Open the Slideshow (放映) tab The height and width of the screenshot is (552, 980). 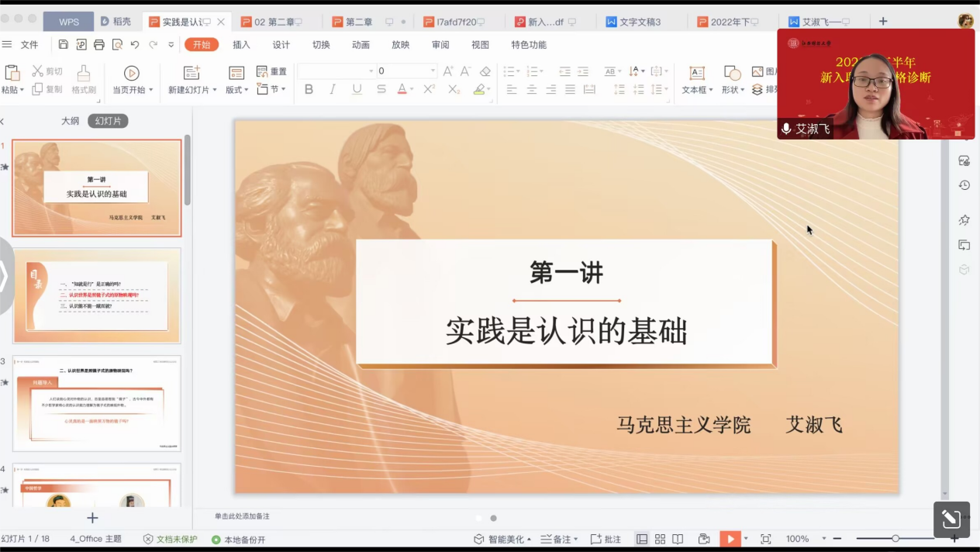coord(400,45)
